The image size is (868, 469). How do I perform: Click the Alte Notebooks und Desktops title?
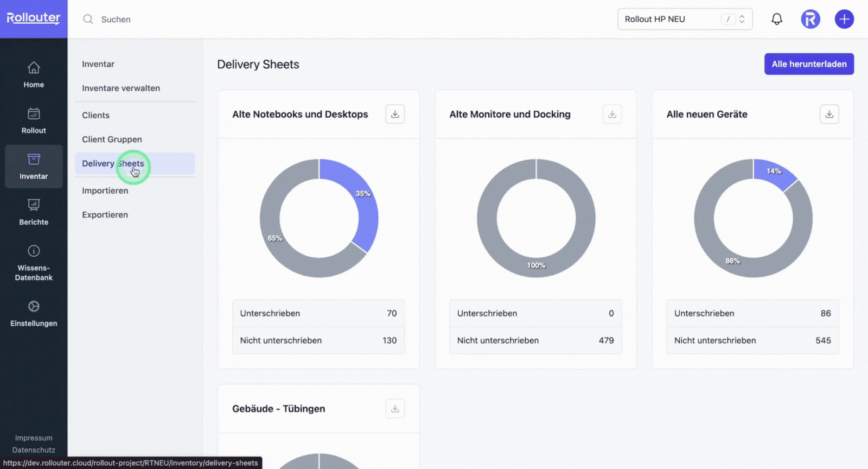click(x=300, y=114)
